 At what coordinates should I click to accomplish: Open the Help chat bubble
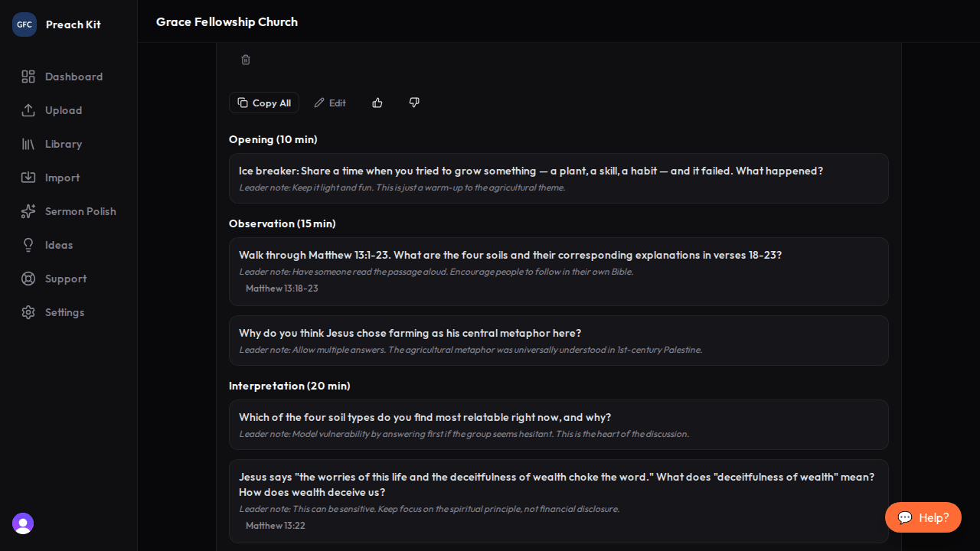[923, 517]
